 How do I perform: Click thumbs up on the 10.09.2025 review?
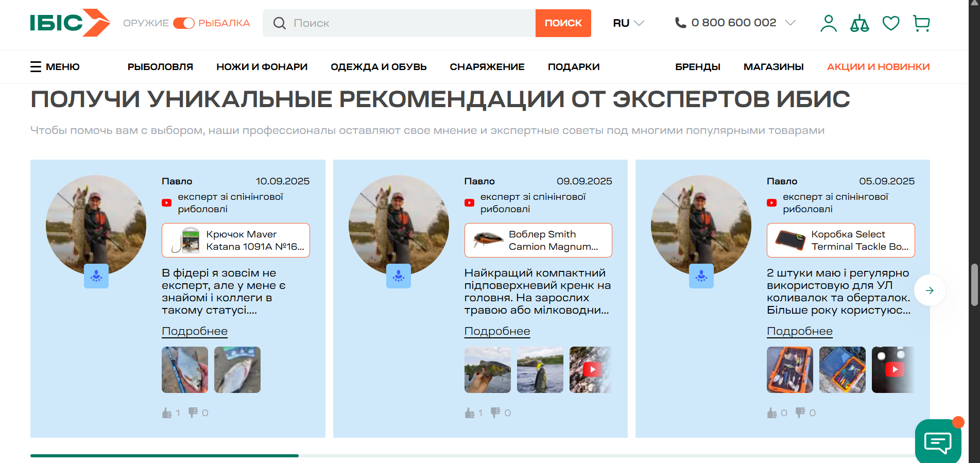click(x=167, y=413)
